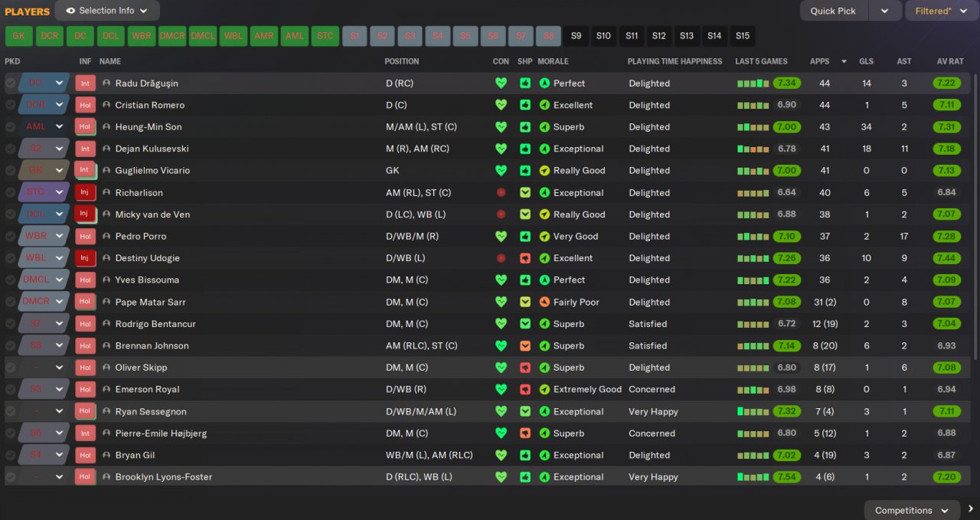Open the Filtered dropdown

941,11
